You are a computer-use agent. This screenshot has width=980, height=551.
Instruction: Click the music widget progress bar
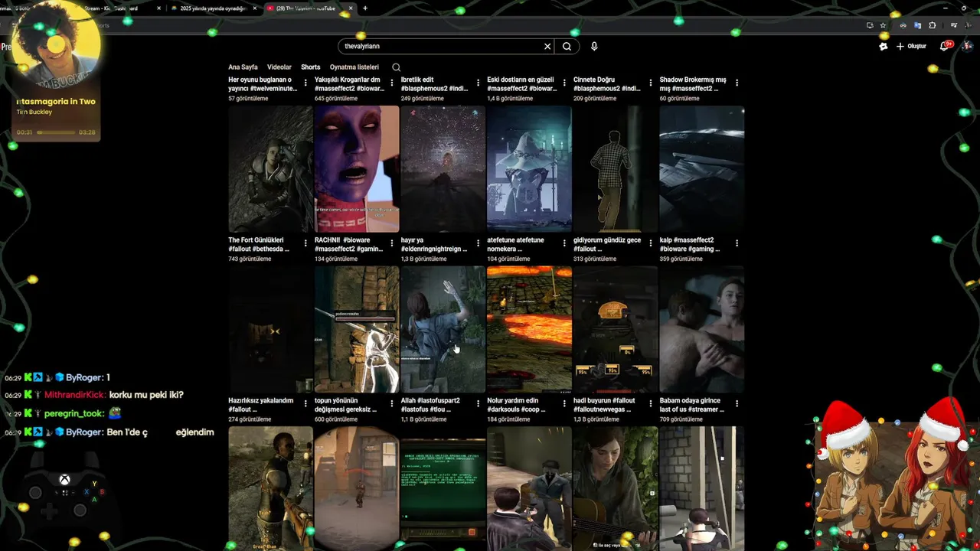(56, 132)
